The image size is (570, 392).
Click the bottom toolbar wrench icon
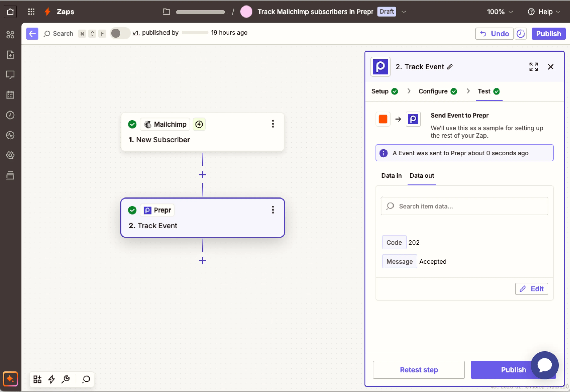[x=66, y=380]
